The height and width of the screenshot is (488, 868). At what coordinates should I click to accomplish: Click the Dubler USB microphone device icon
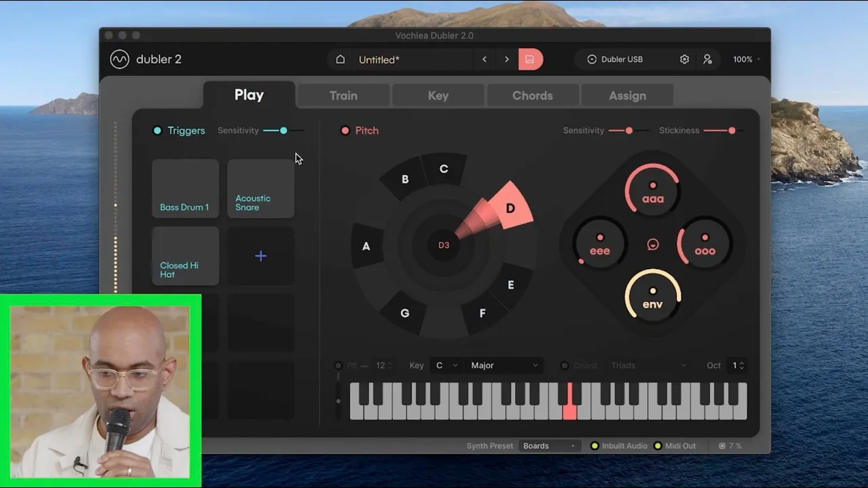(592, 59)
